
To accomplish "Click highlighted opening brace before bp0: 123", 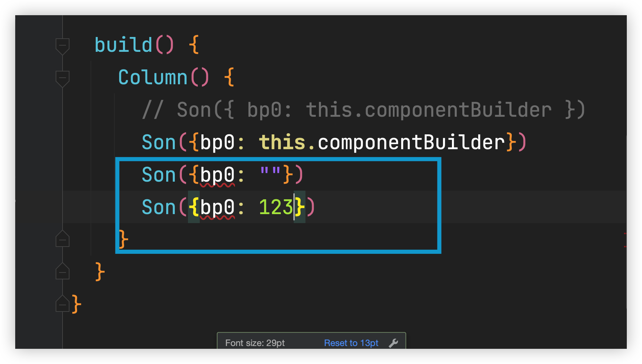I will point(194,207).
